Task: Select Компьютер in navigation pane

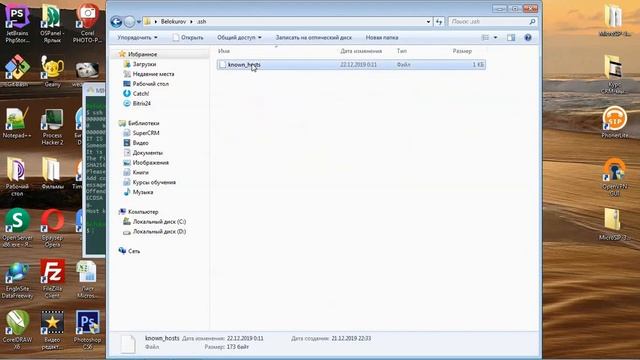Action: click(x=143, y=212)
